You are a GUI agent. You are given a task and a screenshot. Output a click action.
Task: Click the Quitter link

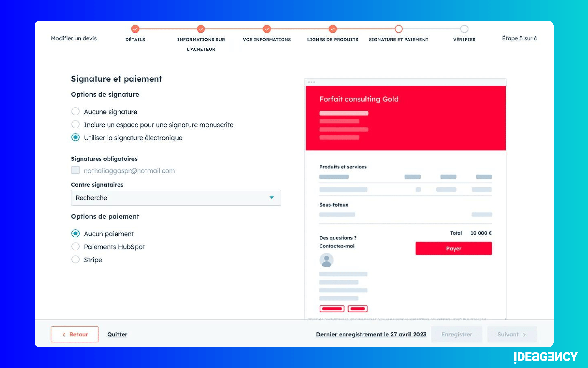pos(117,334)
